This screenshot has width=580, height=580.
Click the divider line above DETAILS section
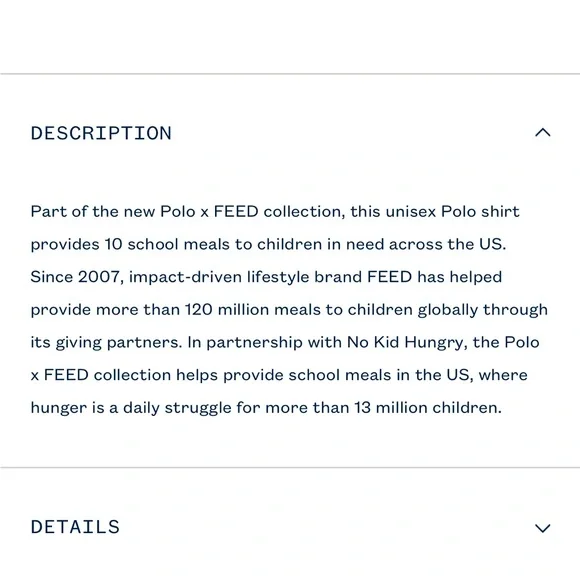(290, 468)
